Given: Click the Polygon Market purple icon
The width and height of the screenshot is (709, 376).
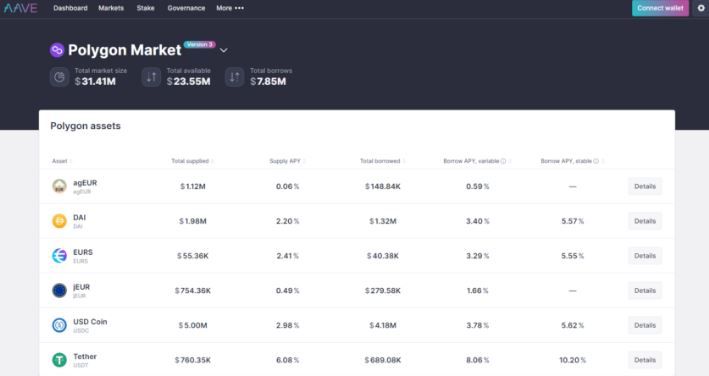Looking at the screenshot, I should pyautogui.click(x=57, y=50).
